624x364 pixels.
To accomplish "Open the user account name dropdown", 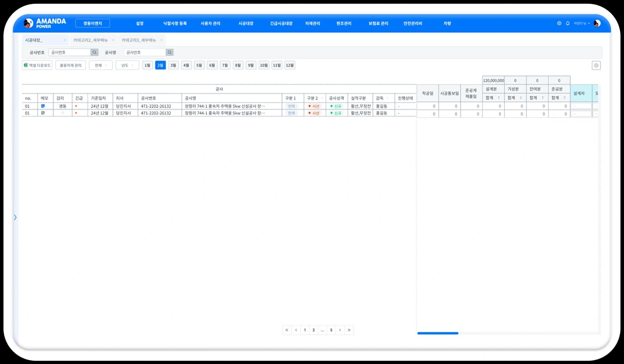I will tap(582, 24).
